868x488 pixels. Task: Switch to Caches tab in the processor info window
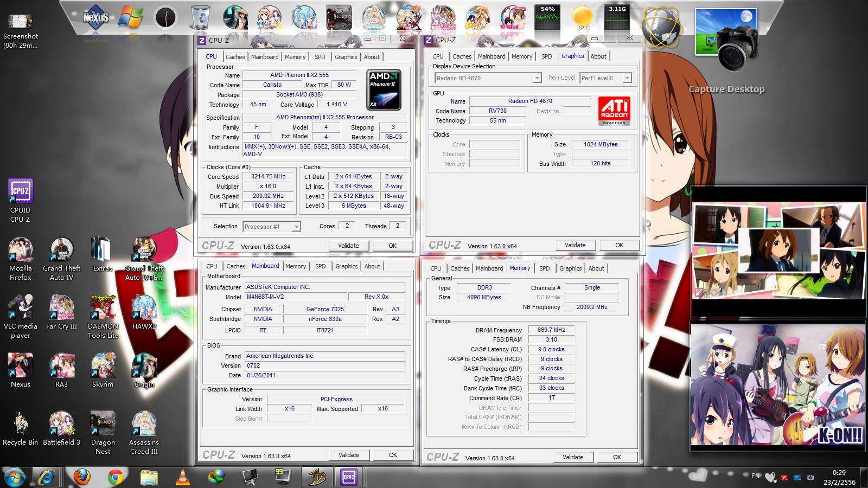(235, 57)
